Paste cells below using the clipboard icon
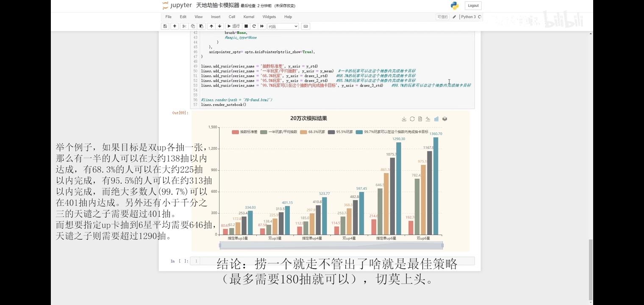 202,26
